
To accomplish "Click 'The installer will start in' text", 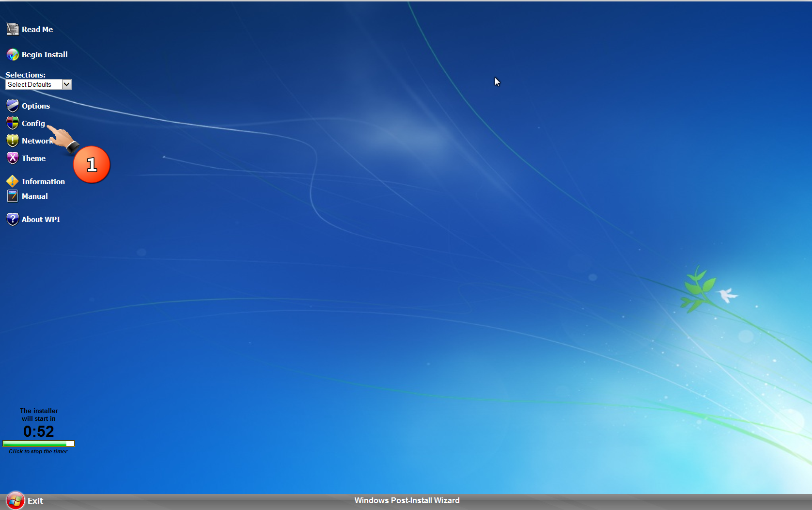I will pos(39,414).
